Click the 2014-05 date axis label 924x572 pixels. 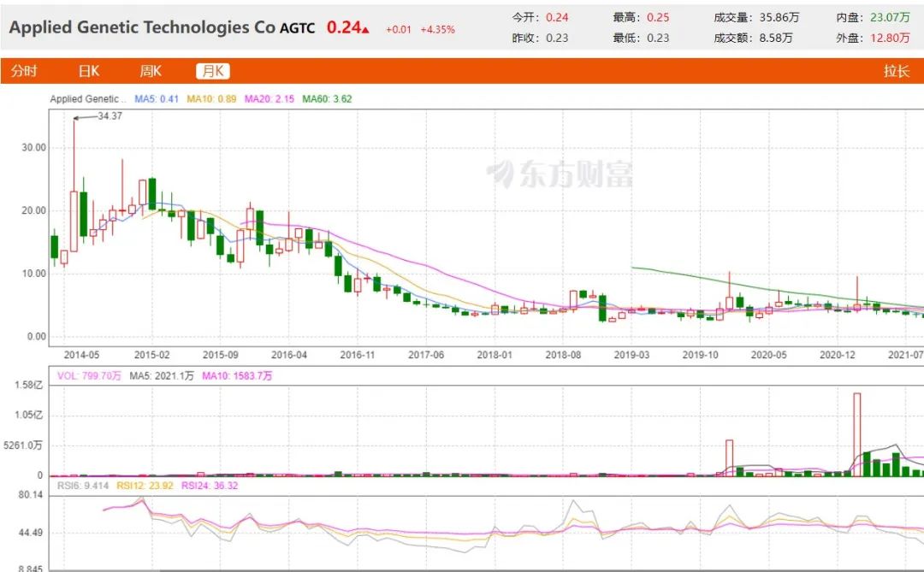pyautogui.click(x=81, y=355)
